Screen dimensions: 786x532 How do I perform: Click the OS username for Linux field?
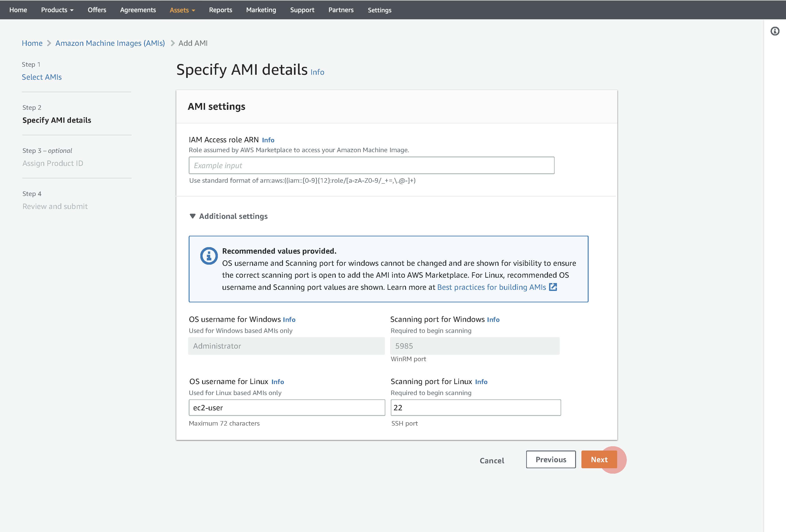287,408
